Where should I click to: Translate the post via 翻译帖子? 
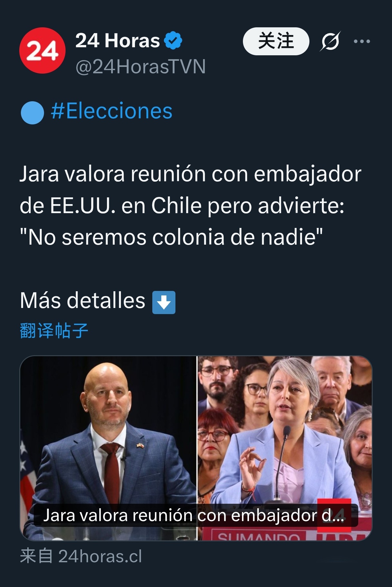click(54, 330)
